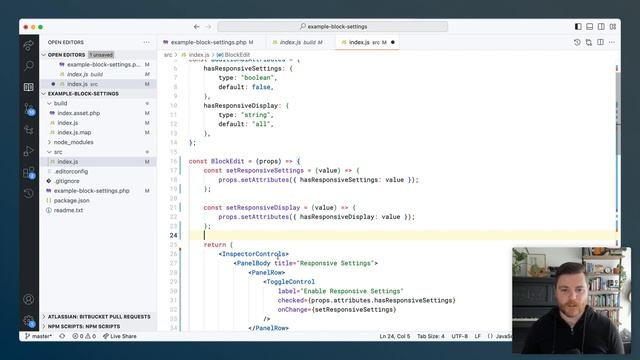The height and width of the screenshot is (360, 640).
Task: Open the Extensions view icon
Action: [29, 173]
